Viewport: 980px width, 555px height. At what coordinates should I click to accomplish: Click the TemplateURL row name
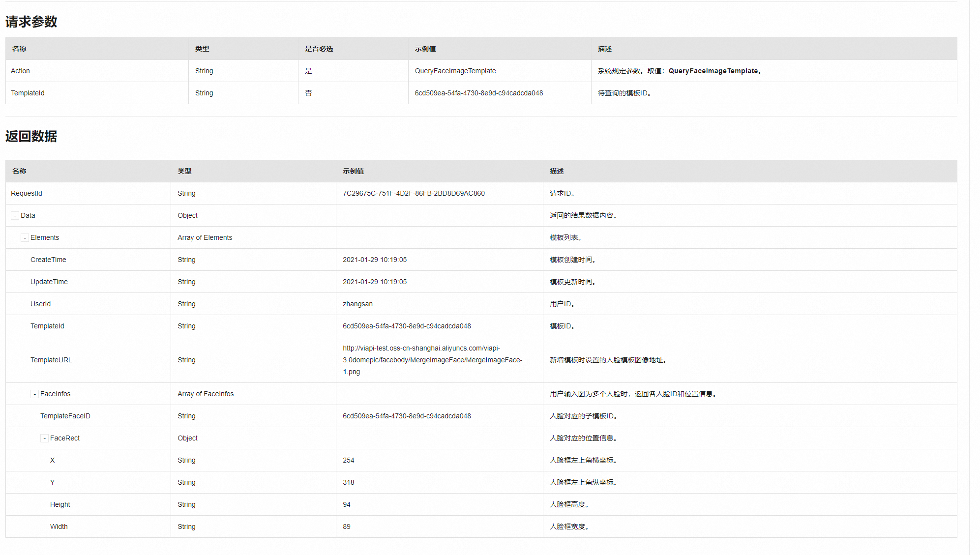click(51, 360)
